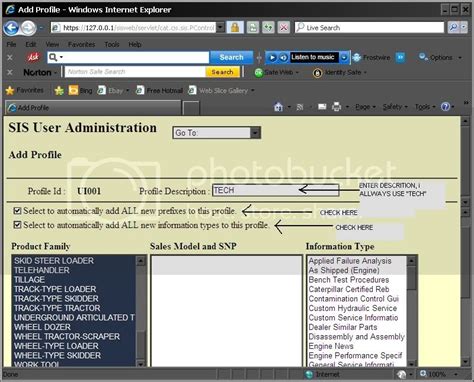The width and height of the screenshot is (474, 382).
Task: Play the Listen to music control
Action: coord(272,58)
